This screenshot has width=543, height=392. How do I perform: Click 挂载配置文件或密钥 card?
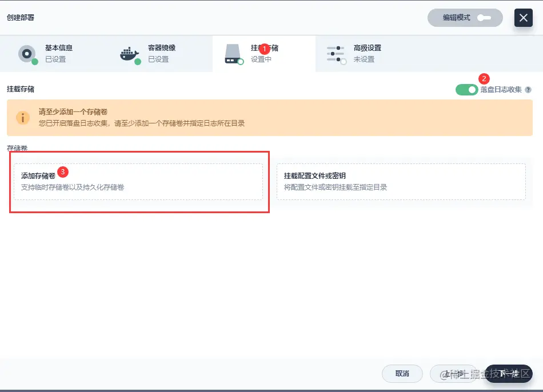pyautogui.click(x=401, y=182)
